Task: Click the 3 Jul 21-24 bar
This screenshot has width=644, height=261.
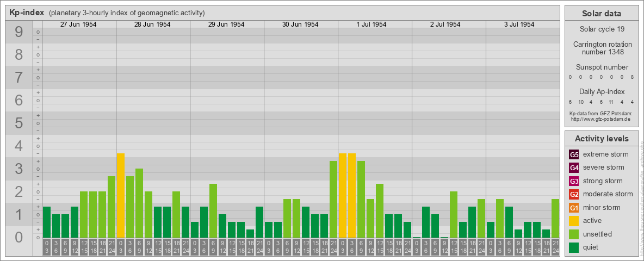Action: 555,219
